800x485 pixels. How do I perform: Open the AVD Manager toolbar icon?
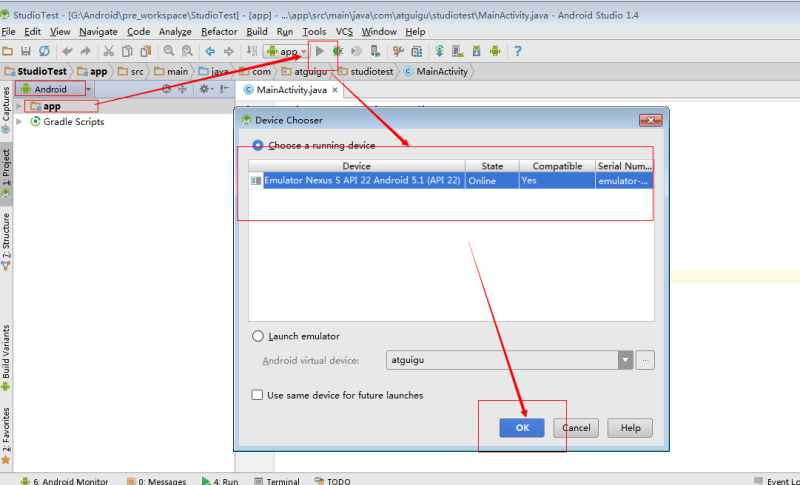458,51
